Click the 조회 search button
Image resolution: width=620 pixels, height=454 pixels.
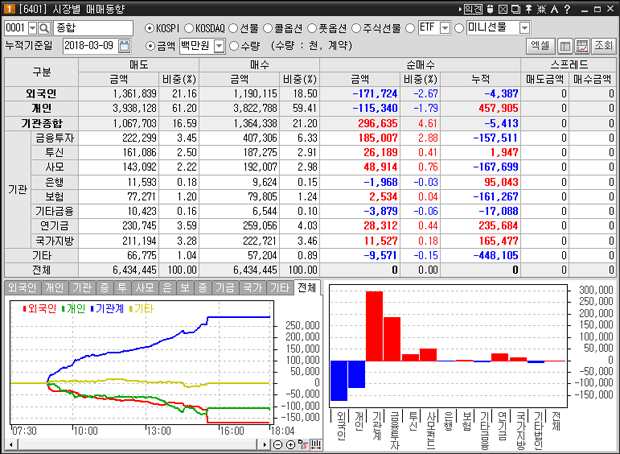(603, 46)
